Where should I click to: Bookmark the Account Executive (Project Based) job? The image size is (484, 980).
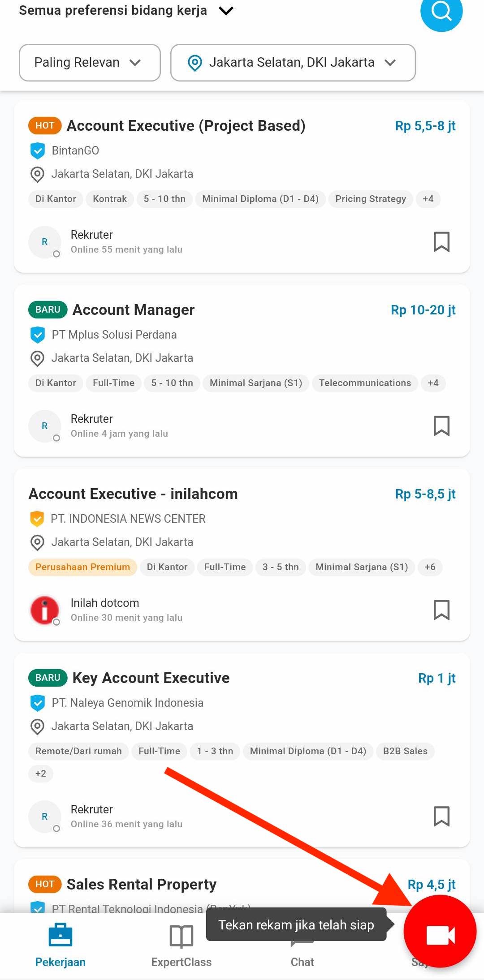tap(441, 242)
